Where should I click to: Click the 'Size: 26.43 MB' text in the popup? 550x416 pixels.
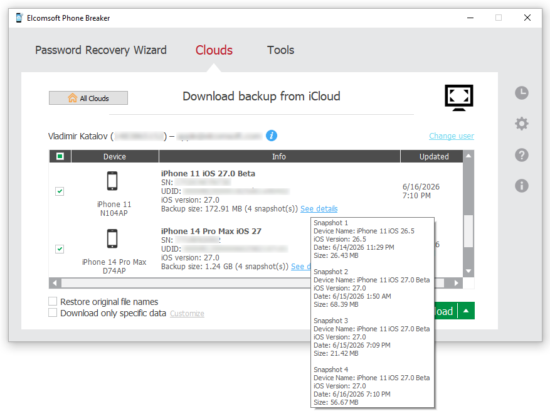336,256
